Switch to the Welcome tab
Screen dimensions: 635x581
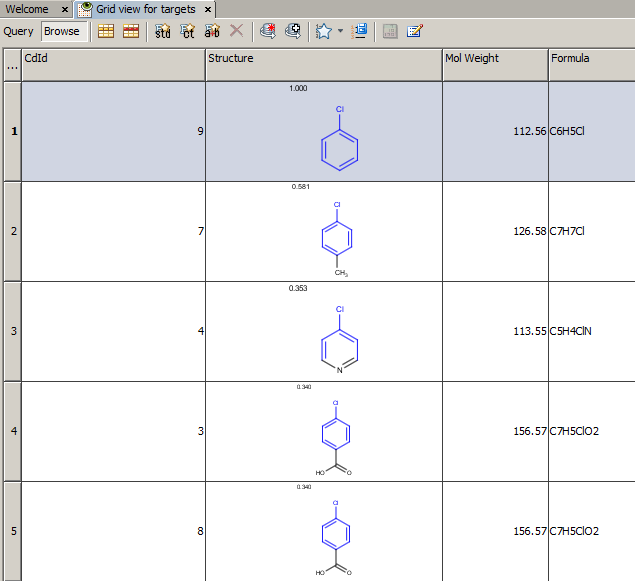coord(27,9)
